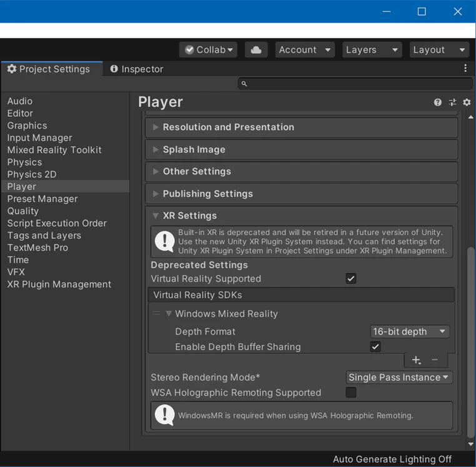
Task: Select Mixed Reality Toolkit settings
Action: point(65,150)
